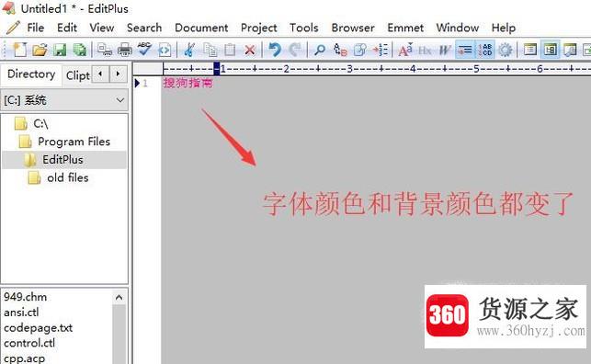The width and height of the screenshot is (591, 364).
Task: Paste using the clipboard icon
Action: coord(230,50)
